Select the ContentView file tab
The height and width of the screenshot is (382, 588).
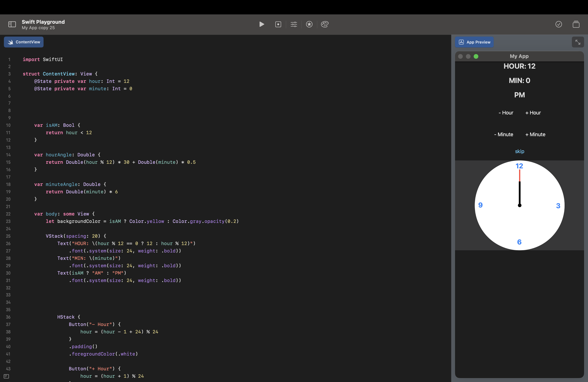coord(24,42)
